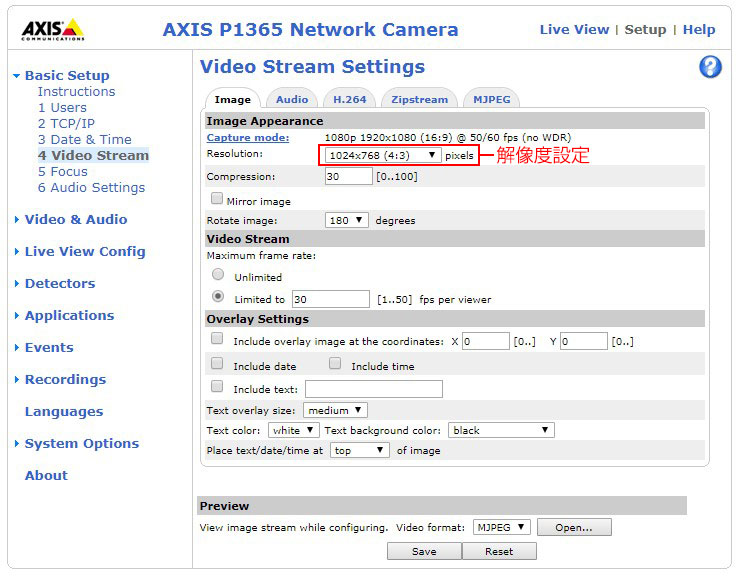Switch to the MJPEG tab
Image resolution: width=741 pixels, height=577 pixels.
tap(491, 99)
